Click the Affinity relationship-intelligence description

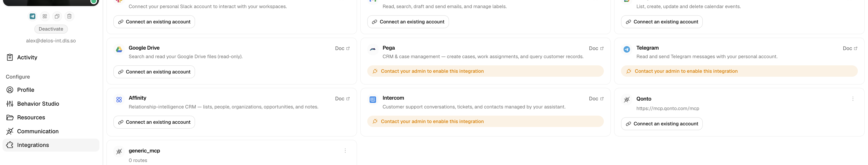[x=223, y=107]
